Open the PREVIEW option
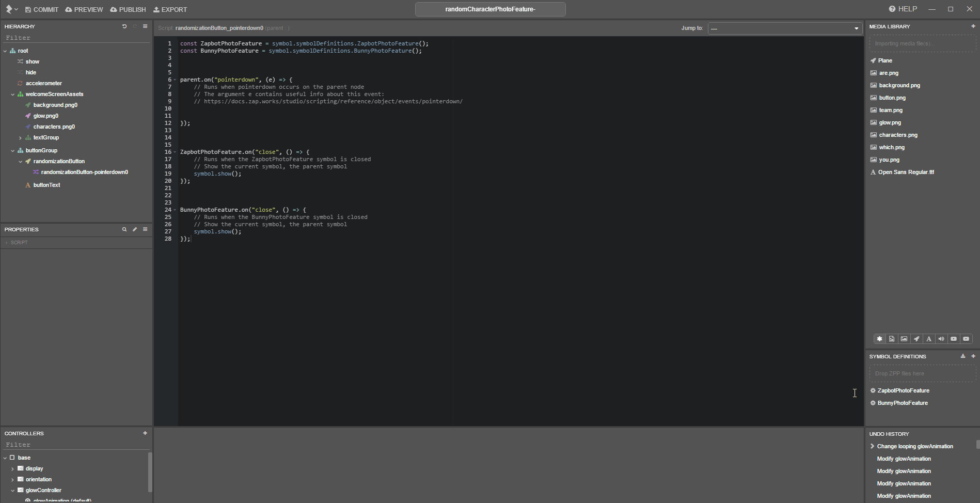This screenshot has width=980, height=503. (84, 9)
